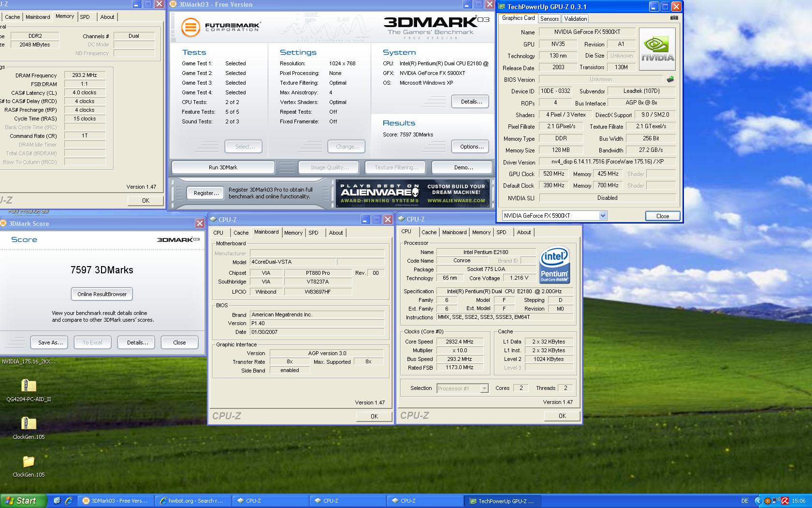The image size is (812, 508).
Task: Click the Futuremark orange logo in 3DMark03
Action: [x=190, y=27]
